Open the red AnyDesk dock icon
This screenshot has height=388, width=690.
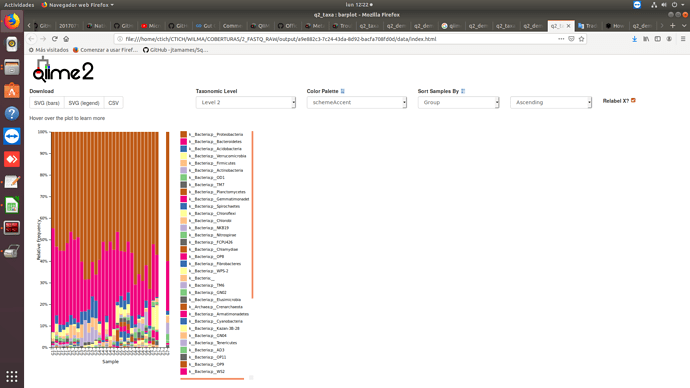coord(12,159)
